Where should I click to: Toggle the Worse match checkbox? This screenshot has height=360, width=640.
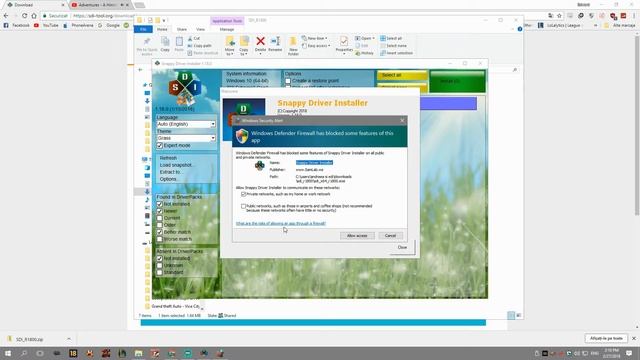(160, 239)
